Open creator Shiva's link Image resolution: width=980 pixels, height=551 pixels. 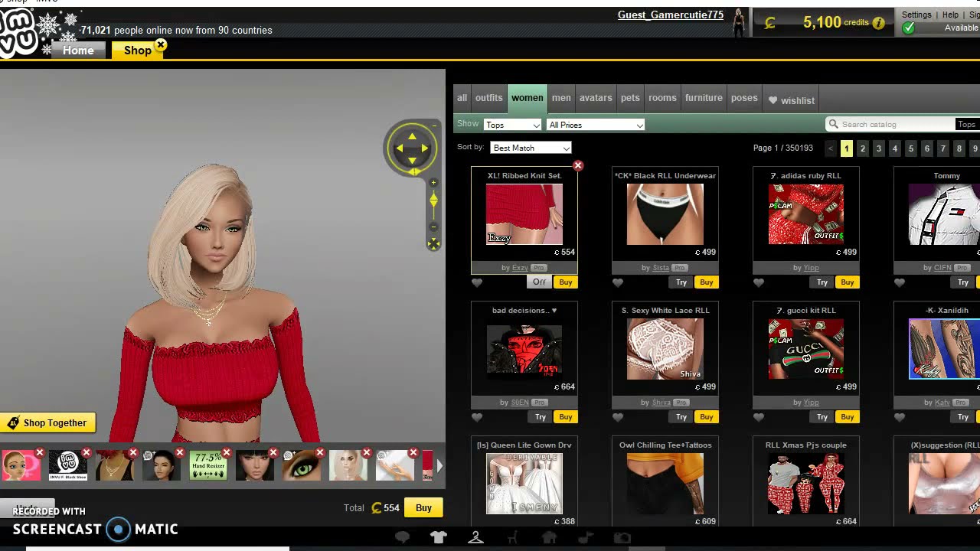tap(661, 403)
